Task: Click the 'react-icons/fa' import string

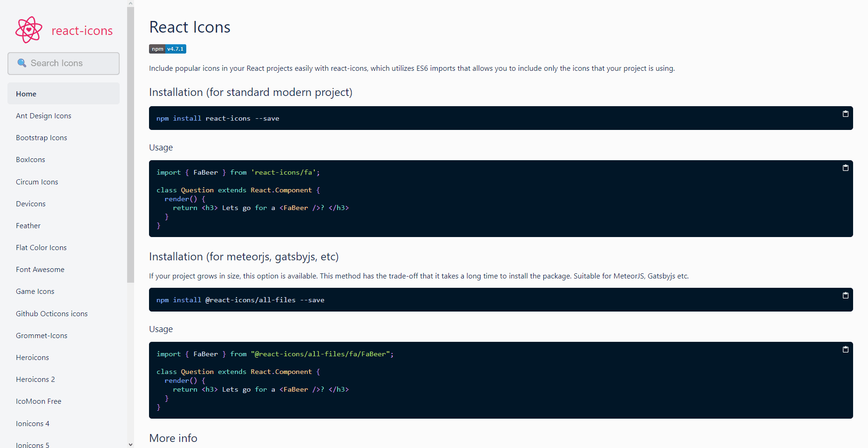Action: tap(284, 172)
